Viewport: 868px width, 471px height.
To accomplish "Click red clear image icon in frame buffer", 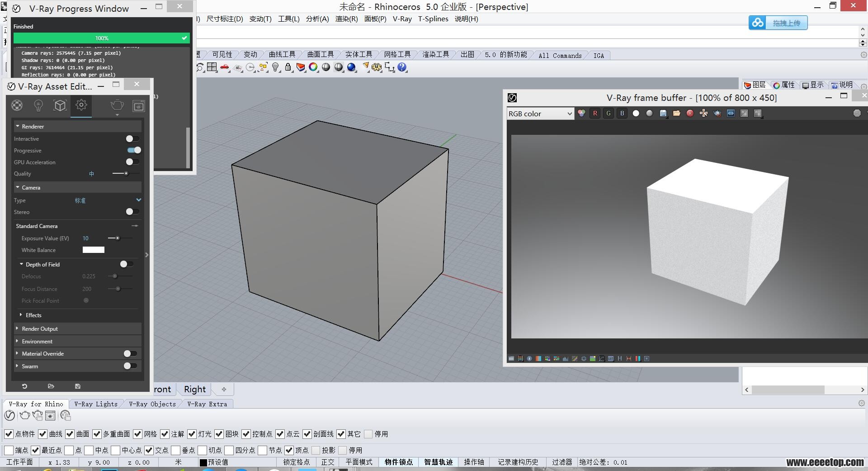I will pos(690,114).
